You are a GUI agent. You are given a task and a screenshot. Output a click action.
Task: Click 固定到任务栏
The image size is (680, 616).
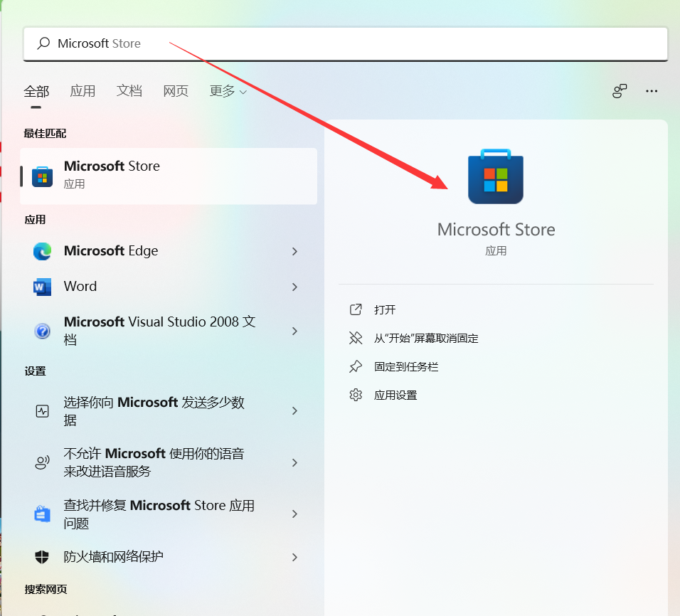point(406,367)
